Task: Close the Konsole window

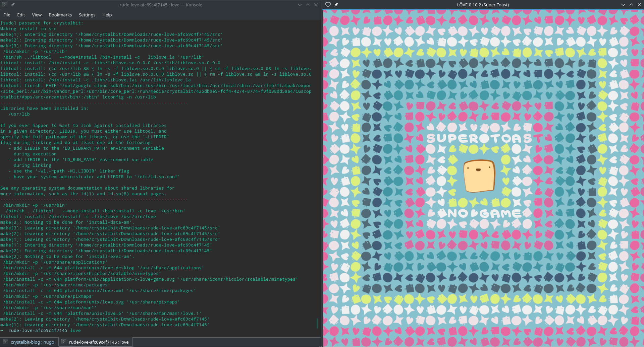Action: tap(316, 5)
